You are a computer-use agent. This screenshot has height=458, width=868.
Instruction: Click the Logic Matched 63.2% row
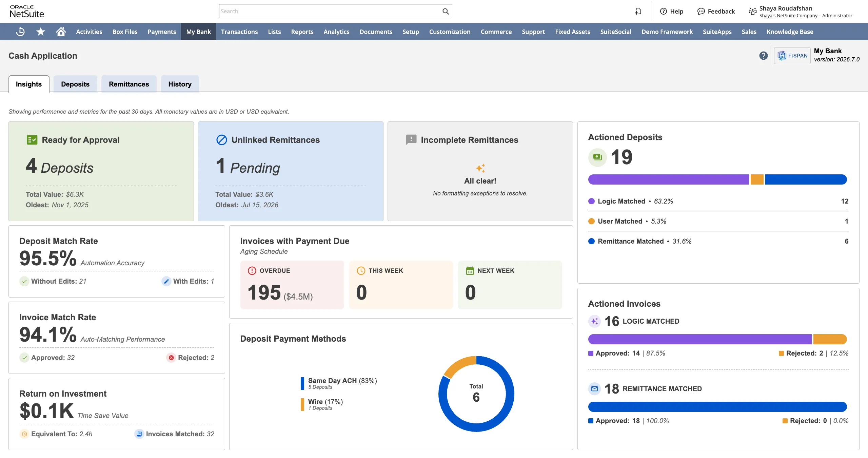pos(718,201)
